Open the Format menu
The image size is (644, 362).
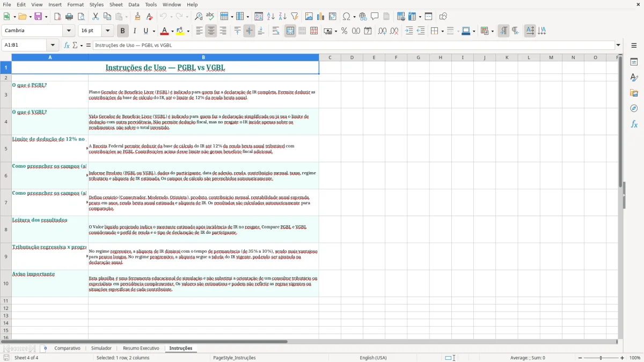tap(75, 4)
